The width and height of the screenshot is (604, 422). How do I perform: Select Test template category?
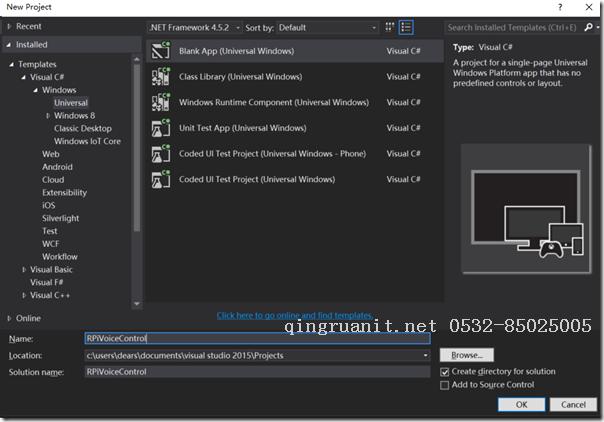[50, 231]
